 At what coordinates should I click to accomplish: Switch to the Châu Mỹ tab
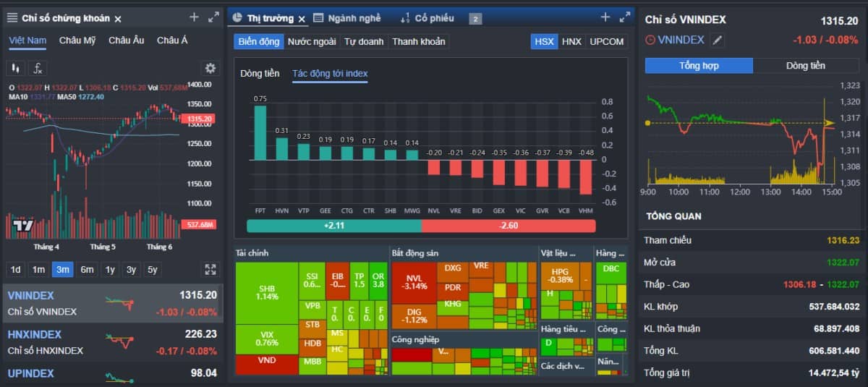[77, 41]
